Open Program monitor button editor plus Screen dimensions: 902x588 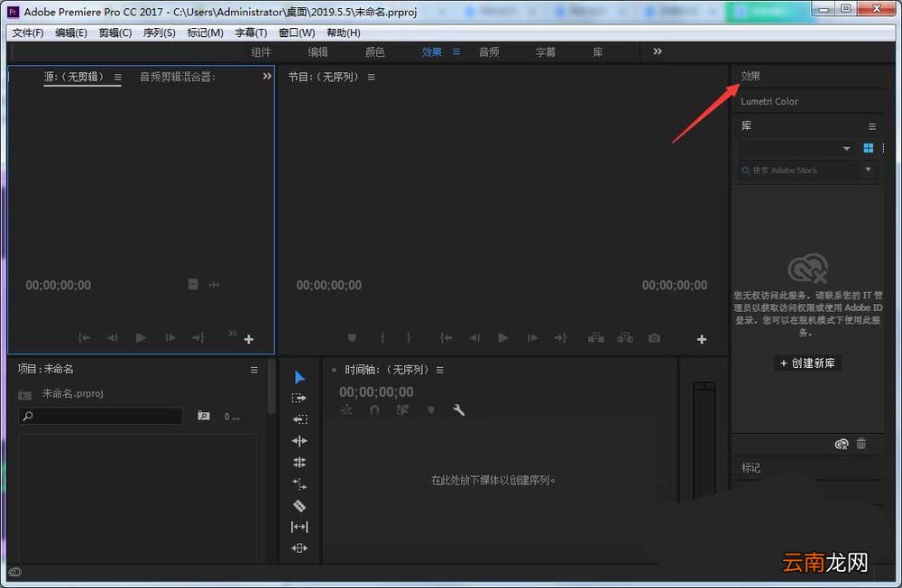[701, 339]
